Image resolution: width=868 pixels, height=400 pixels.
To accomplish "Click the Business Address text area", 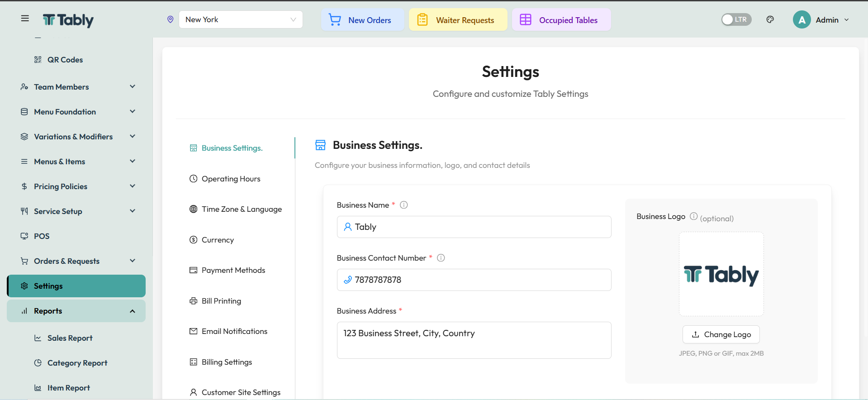I will tap(474, 340).
